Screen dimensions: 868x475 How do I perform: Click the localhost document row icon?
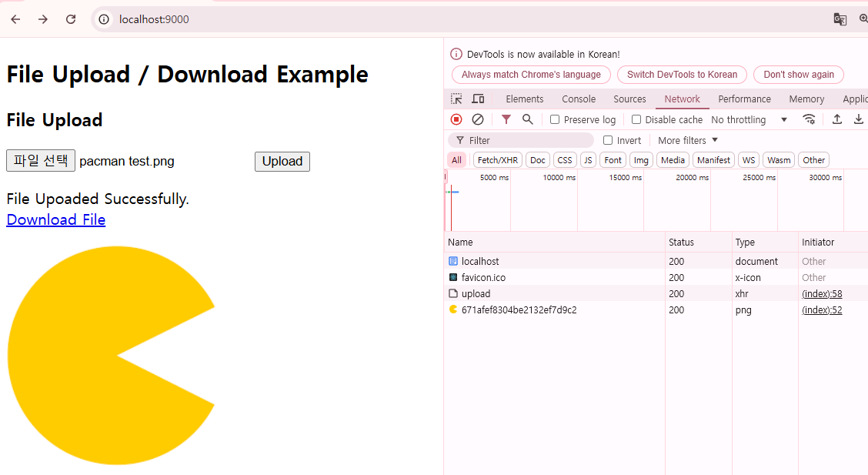tap(453, 261)
